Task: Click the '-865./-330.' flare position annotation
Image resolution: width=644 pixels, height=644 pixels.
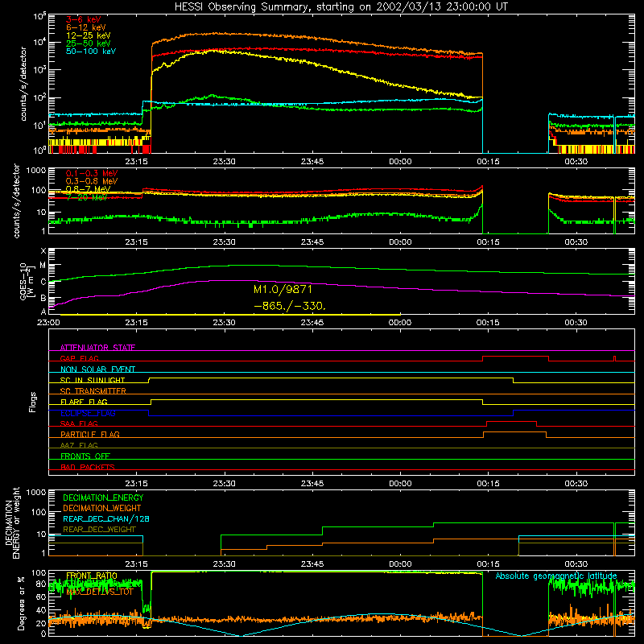Action: click(x=290, y=306)
